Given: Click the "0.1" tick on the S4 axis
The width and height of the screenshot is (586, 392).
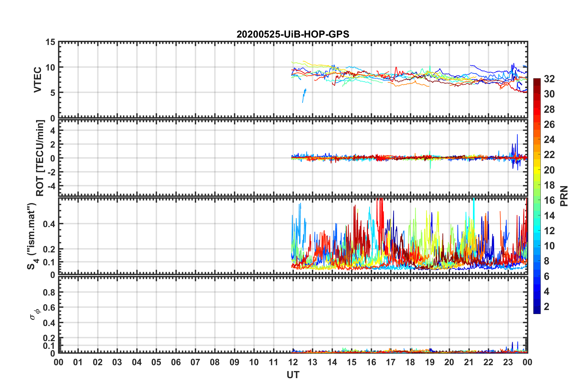Looking at the screenshot, I should click(x=49, y=262).
